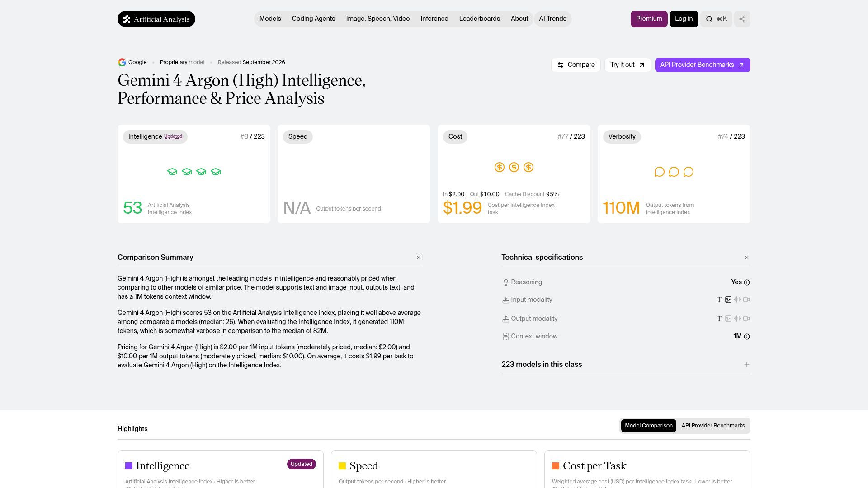Open Image, Speech, Video menu
Viewport: 868px width, 488px height.
[x=378, y=19]
